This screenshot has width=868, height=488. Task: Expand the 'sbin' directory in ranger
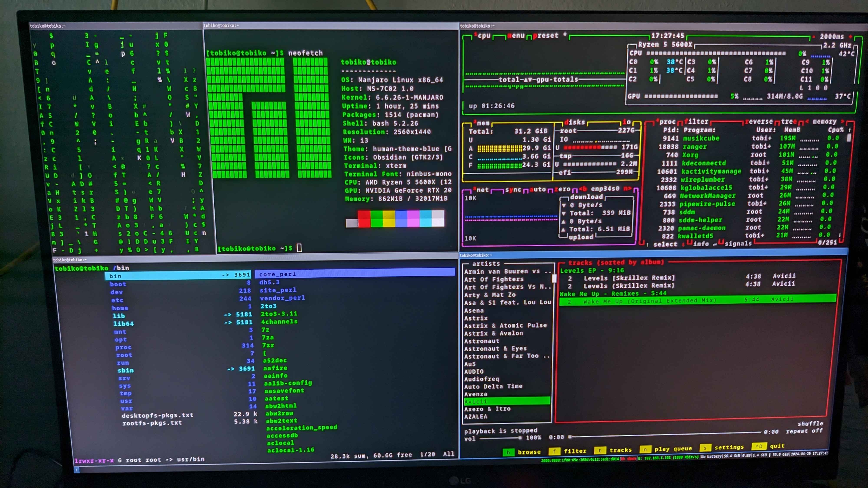125,370
